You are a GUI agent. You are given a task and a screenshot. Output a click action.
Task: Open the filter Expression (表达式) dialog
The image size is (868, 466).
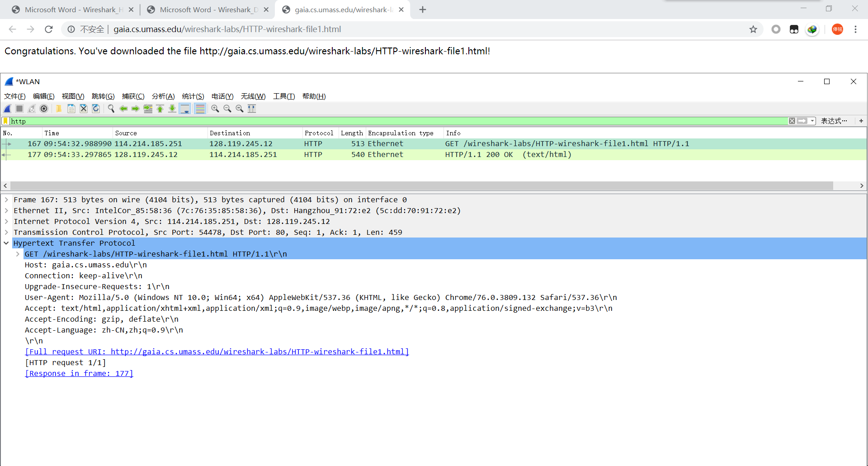tap(834, 121)
